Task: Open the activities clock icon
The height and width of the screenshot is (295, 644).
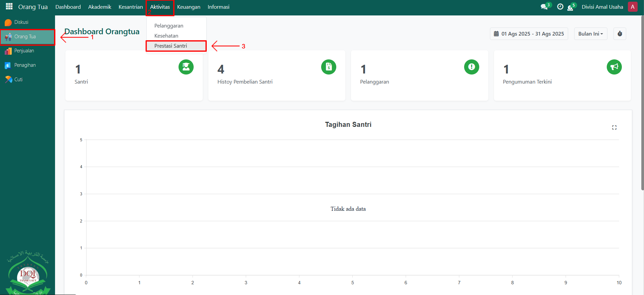Action: pos(560,7)
